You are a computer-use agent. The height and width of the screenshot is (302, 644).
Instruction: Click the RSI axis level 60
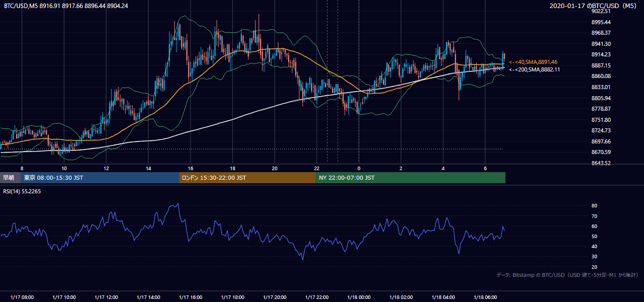(595, 226)
